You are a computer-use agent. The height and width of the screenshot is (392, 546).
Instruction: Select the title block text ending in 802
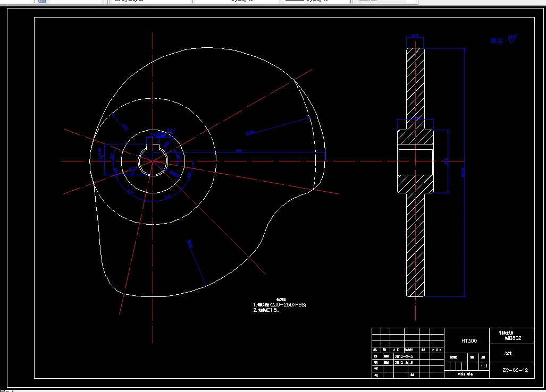(x=513, y=338)
